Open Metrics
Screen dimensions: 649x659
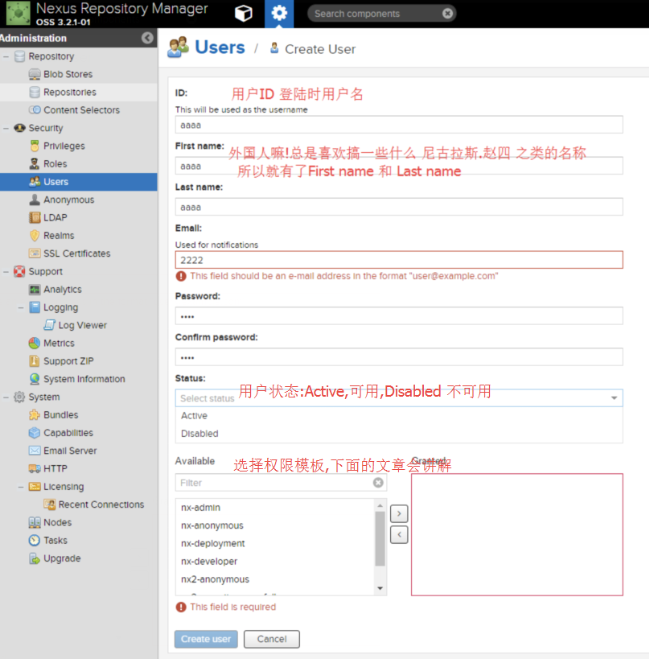pyautogui.click(x=59, y=343)
